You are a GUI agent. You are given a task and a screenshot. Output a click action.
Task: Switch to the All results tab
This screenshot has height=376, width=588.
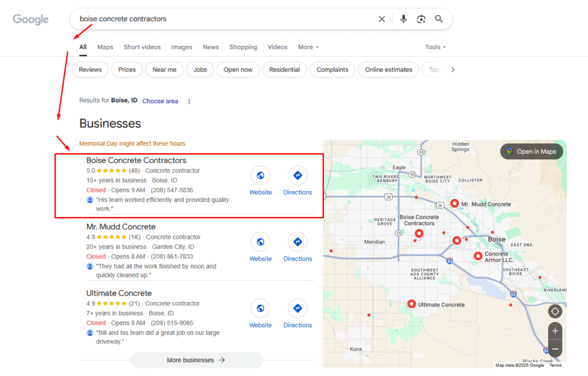[x=83, y=47]
